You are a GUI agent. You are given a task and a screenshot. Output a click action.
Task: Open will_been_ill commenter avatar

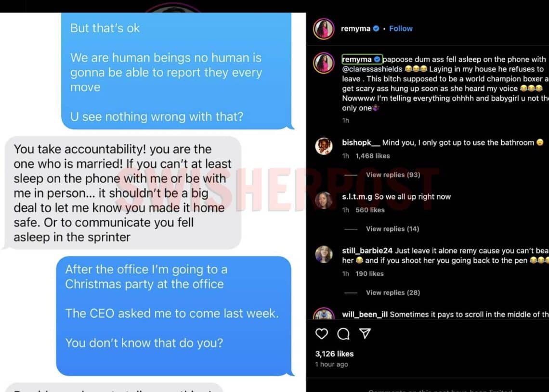click(x=324, y=314)
